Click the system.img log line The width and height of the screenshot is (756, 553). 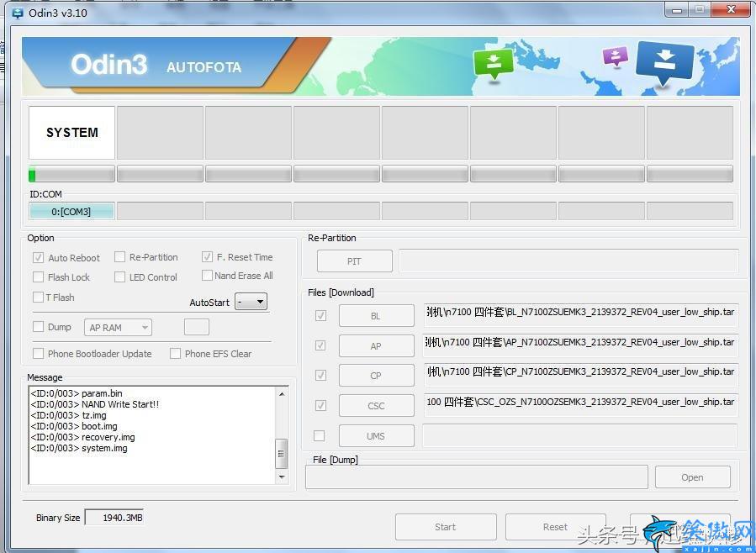pyautogui.click(x=79, y=448)
